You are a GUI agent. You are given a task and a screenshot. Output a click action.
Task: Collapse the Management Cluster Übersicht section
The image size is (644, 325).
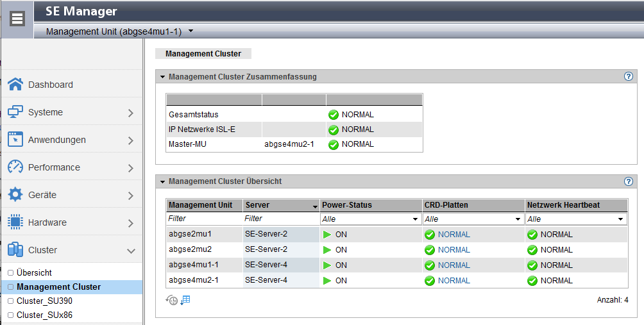tap(163, 181)
